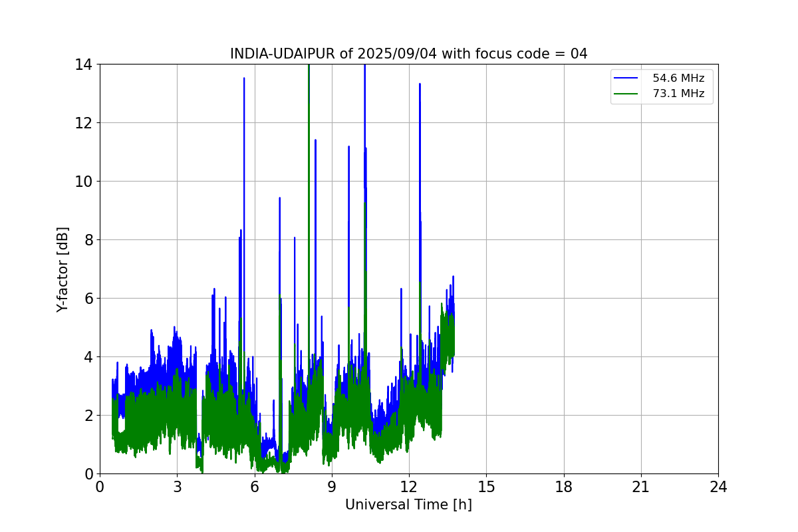Click the 73.1 MHz legend label
The width and height of the screenshot is (798, 532).
(678, 94)
